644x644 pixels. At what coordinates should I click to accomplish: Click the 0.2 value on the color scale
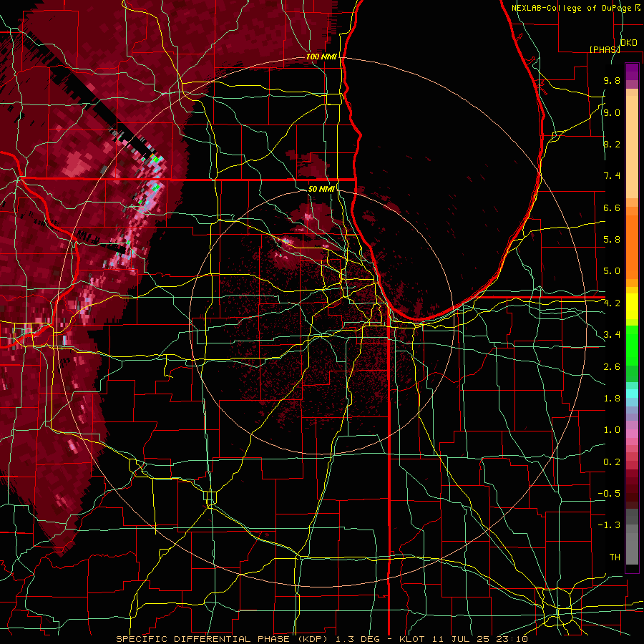612,462
